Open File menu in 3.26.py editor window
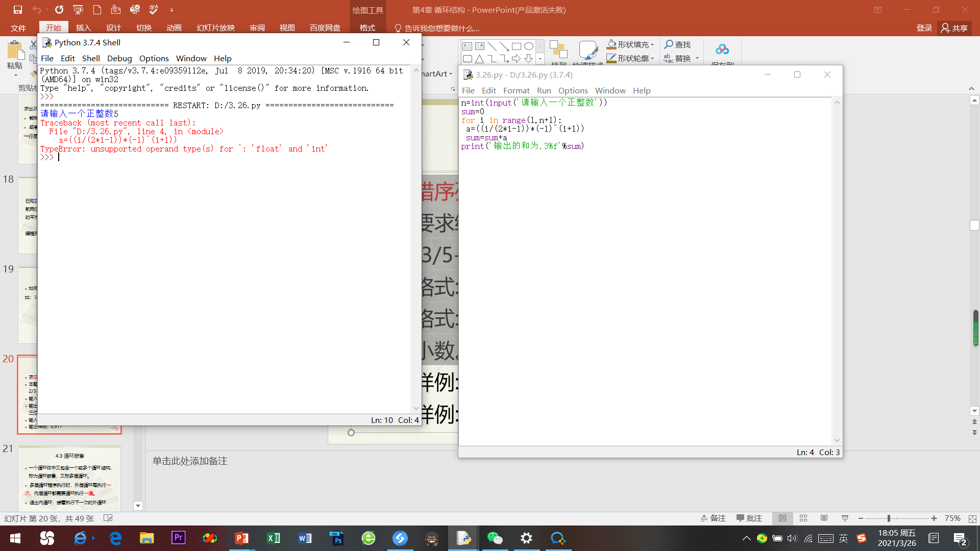This screenshot has height=551, width=980. point(468,90)
